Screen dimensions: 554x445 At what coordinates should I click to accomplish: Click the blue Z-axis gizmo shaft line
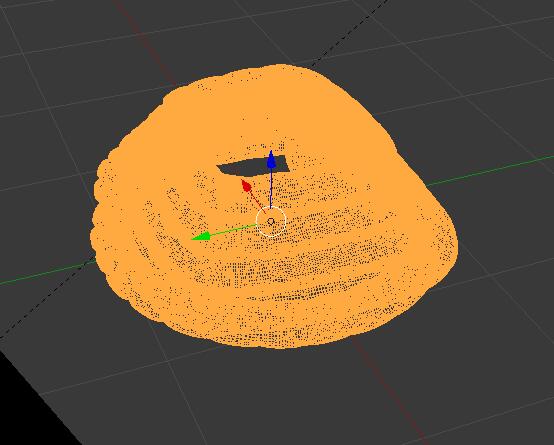click(271, 188)
